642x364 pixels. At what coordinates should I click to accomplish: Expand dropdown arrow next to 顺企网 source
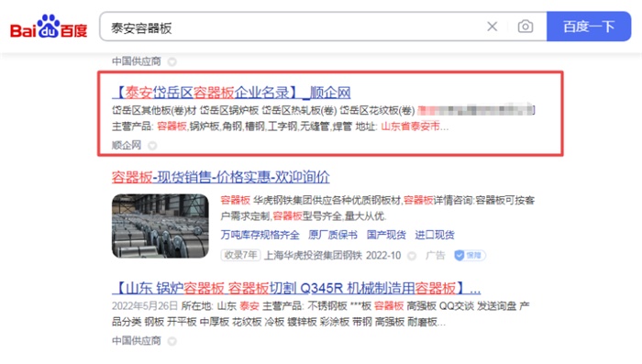tap(152, 146)
